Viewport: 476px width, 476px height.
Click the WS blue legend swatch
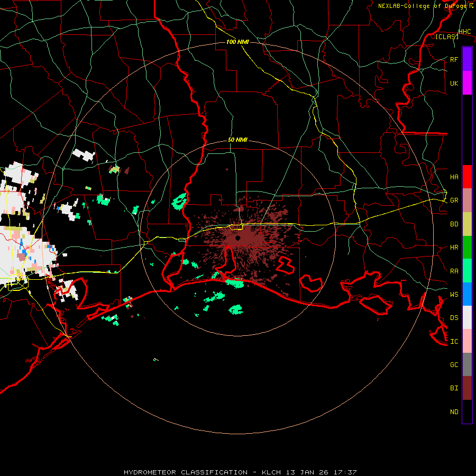point(467,294)
